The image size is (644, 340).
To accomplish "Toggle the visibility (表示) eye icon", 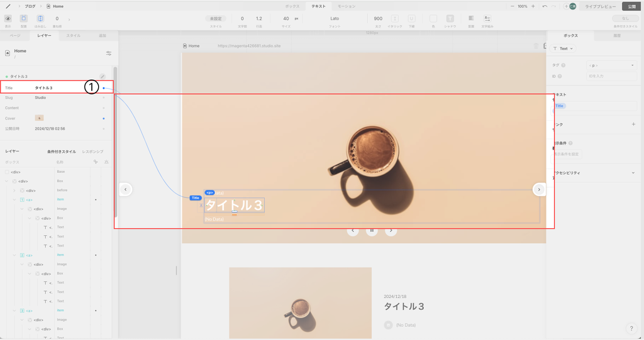I will [8, 19].
